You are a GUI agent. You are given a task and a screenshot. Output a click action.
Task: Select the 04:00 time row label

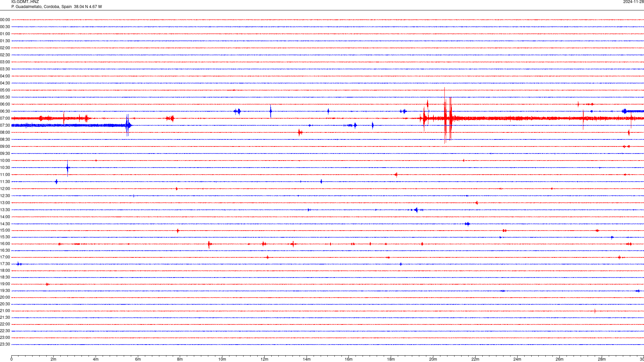(x=5, y=76)
